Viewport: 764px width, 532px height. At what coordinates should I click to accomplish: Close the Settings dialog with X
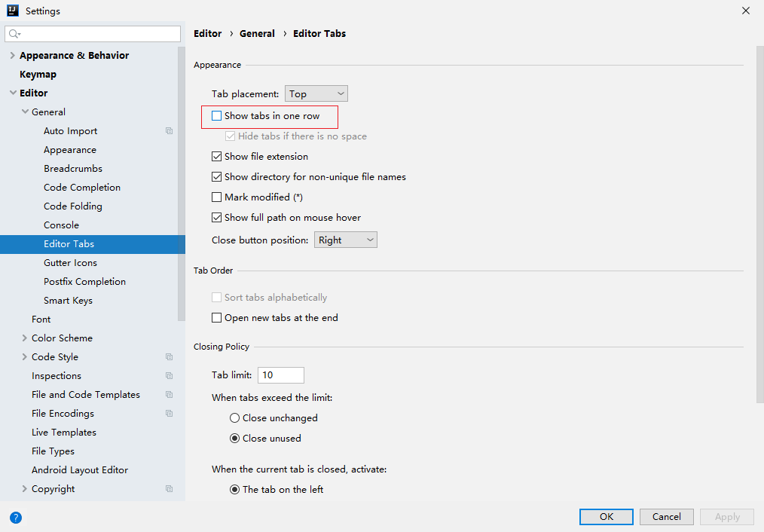coord(745,11)
